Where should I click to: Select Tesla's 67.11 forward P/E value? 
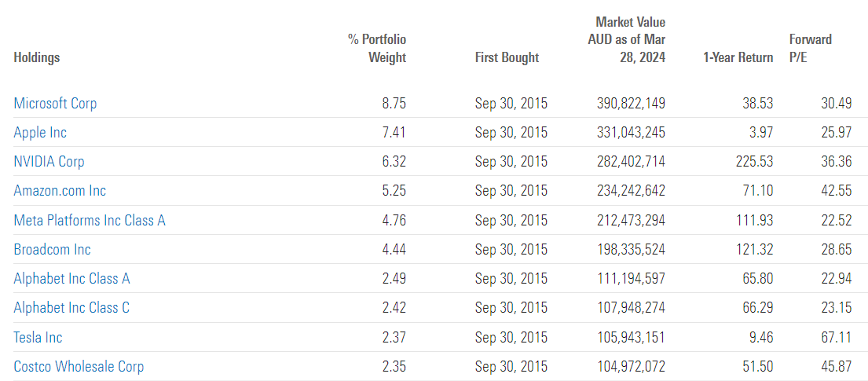pyautogui.click(x=837, y=337)
